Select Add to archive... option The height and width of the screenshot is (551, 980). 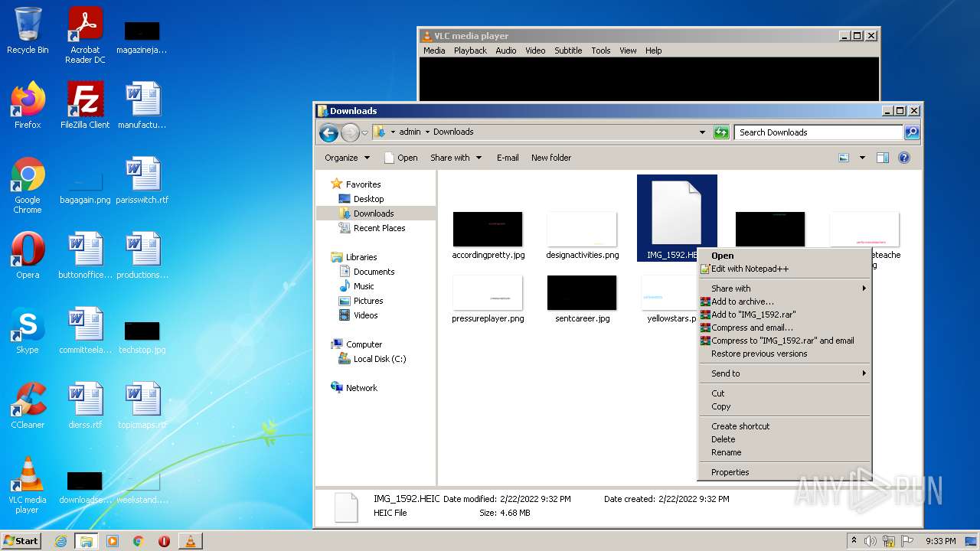(784, 302)
